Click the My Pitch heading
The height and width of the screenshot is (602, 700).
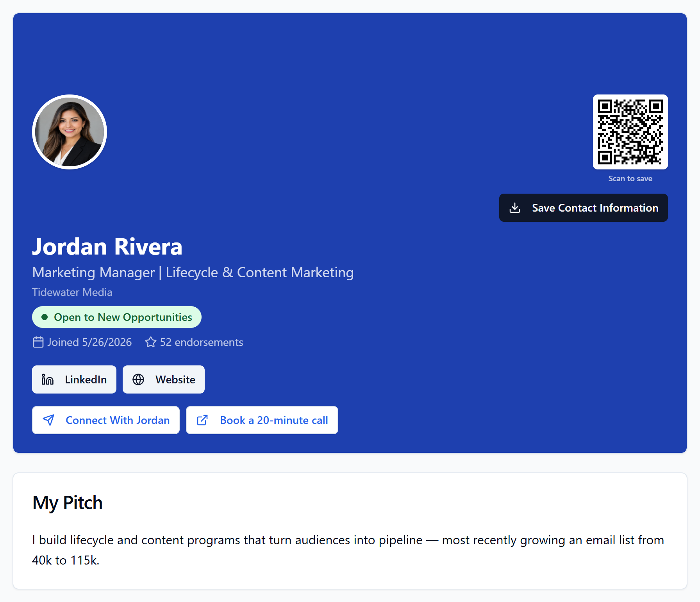pos(68,503)
